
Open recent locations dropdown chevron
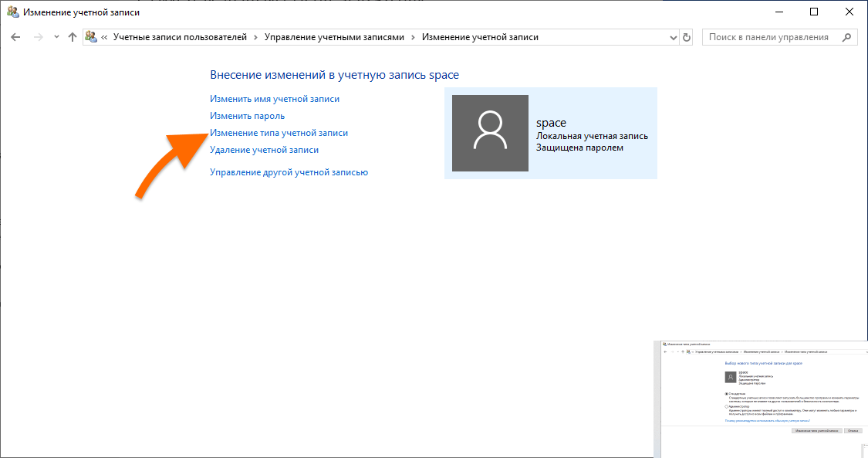tap(56, 37)
